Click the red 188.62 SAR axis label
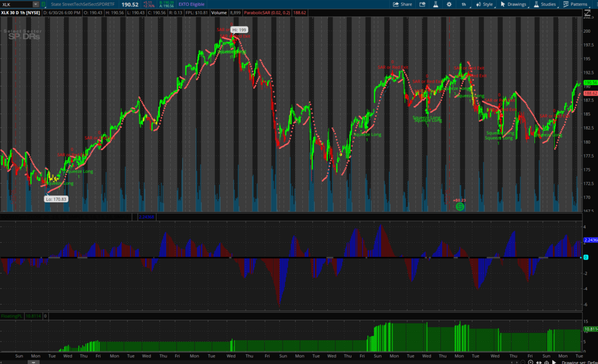The height and width of the screenshot is (364, 598). (590, 93)
